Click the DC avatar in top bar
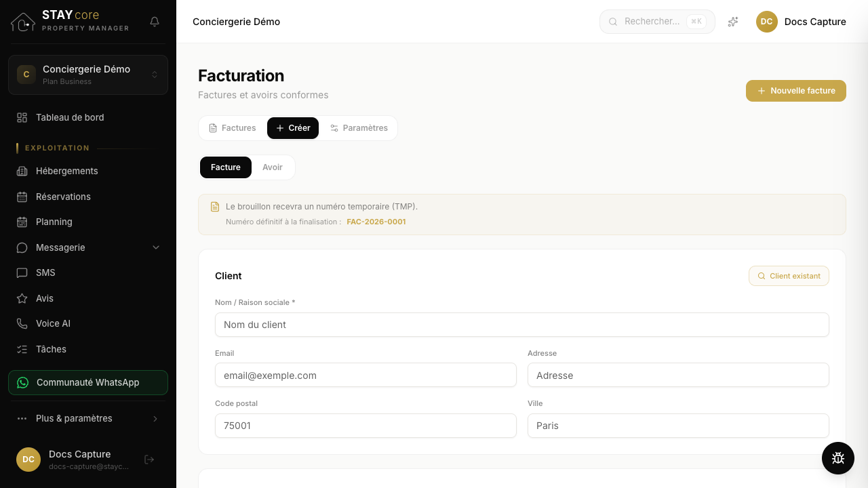The width and height of the screenshot is (868, 488). pyautogui.click(x=767, y=22)
